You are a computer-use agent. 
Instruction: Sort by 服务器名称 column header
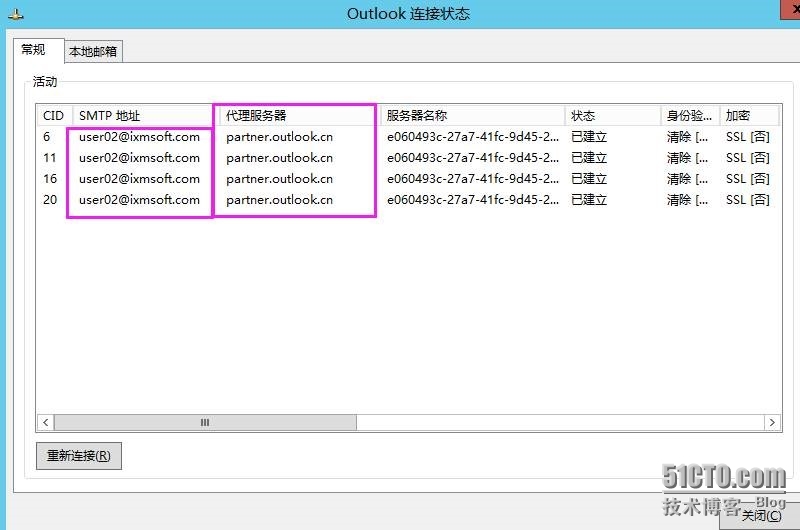(472, 116)
